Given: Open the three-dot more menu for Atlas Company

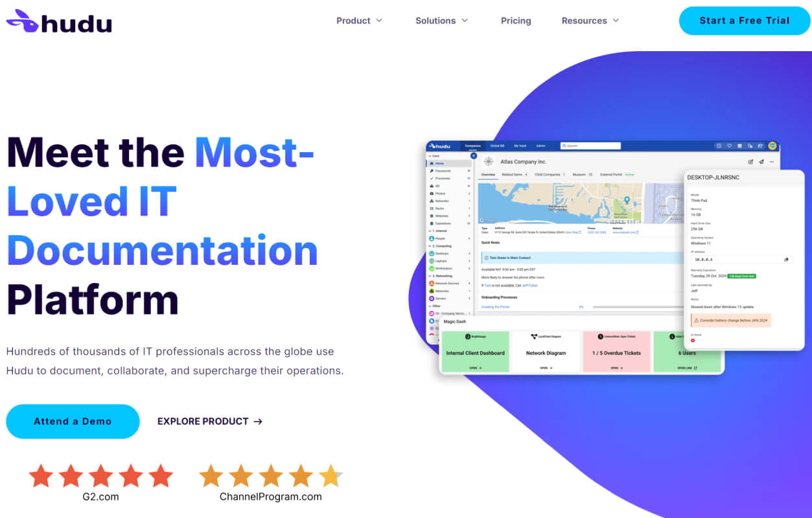Looking at the screenshot, I should click(x=772, y=162).
